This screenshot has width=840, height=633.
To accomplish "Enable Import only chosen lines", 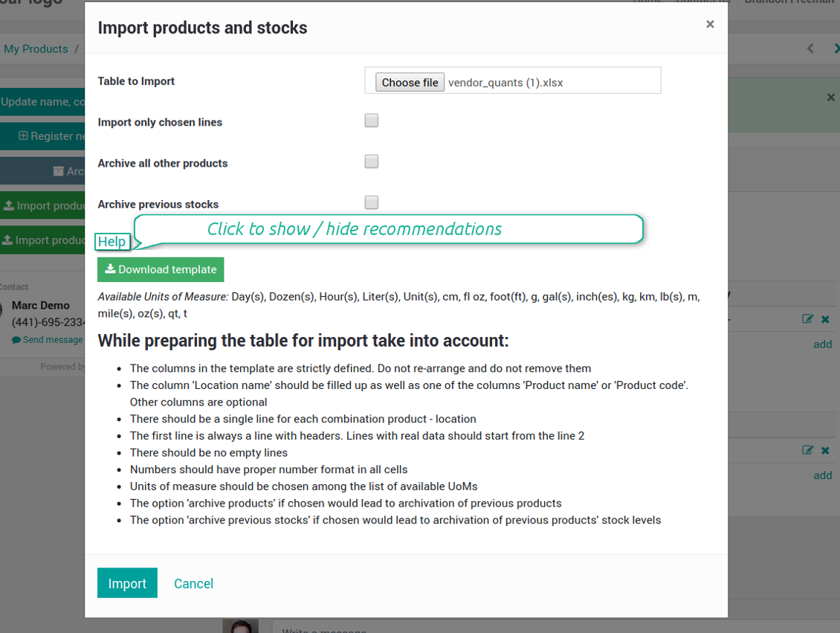I will 371,120.
